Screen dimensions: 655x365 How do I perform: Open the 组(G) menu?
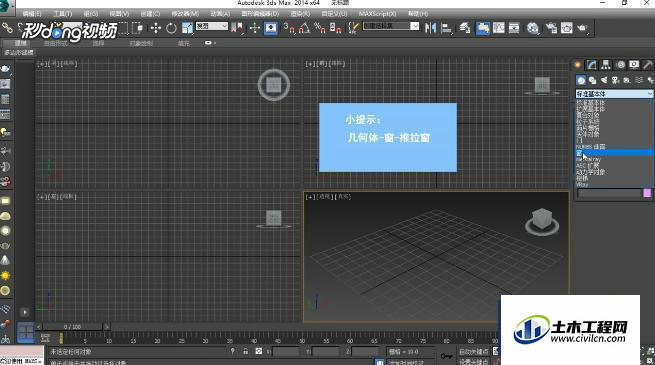point(91,14)
